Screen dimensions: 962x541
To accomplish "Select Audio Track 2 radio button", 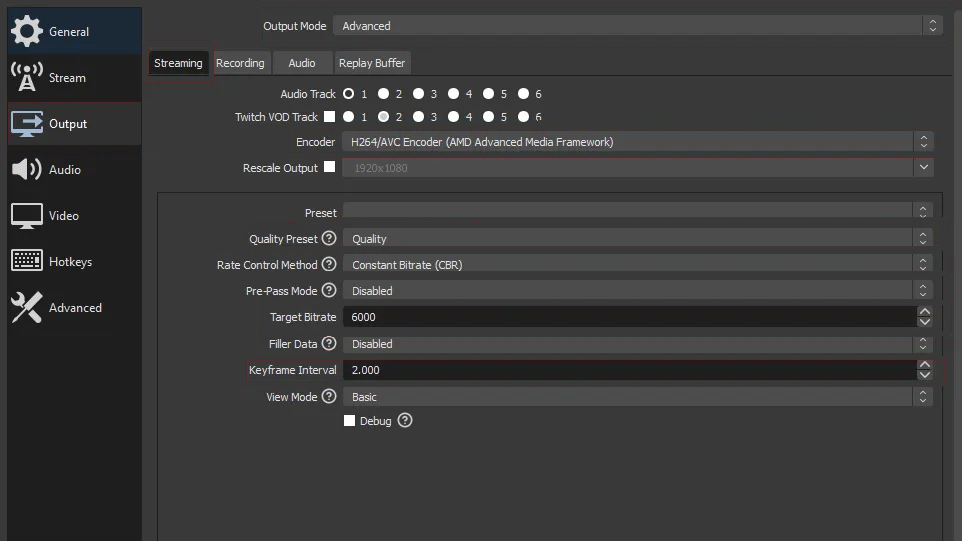I will pyautogui.click(x=383, y=93).
